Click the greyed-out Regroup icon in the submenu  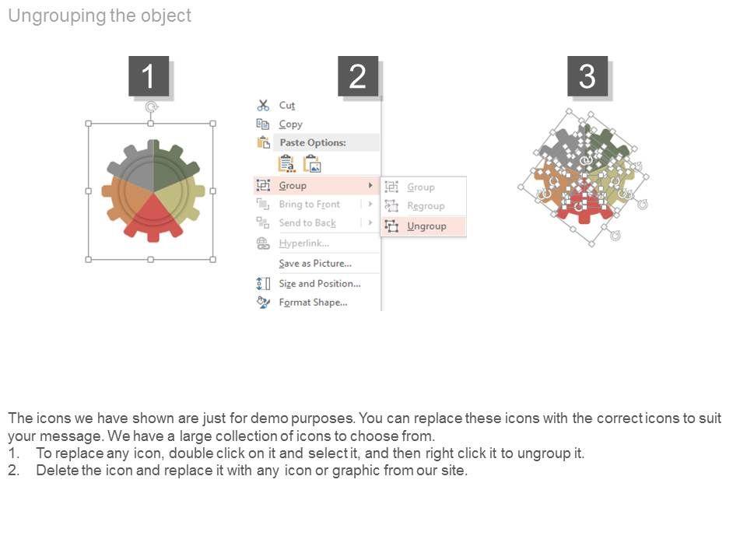pyautogui.click(x=391, y=206)
